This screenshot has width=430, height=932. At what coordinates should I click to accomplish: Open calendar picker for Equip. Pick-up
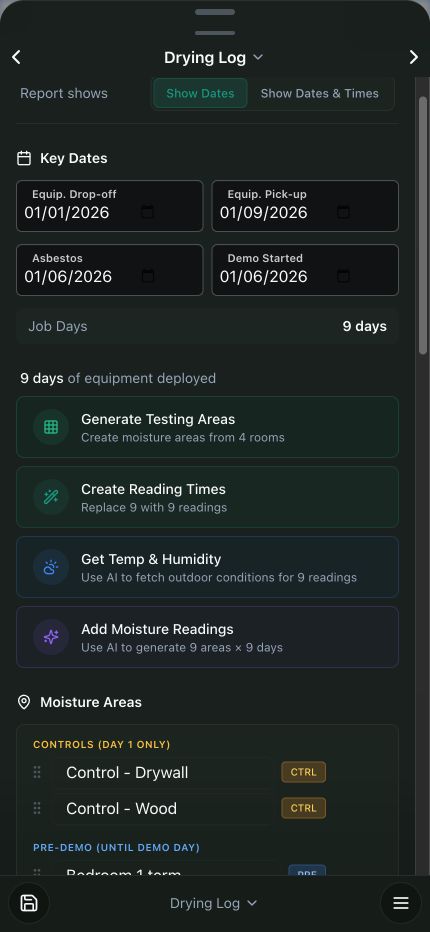pyautogui.click(x=343, y=212)
